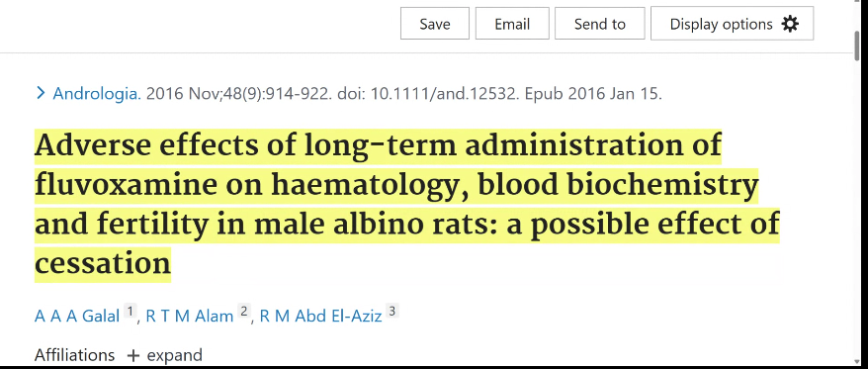This screenshot has width=868, height=369.
Task: Save this citation with the Save button
Action: tap(435, 24)
